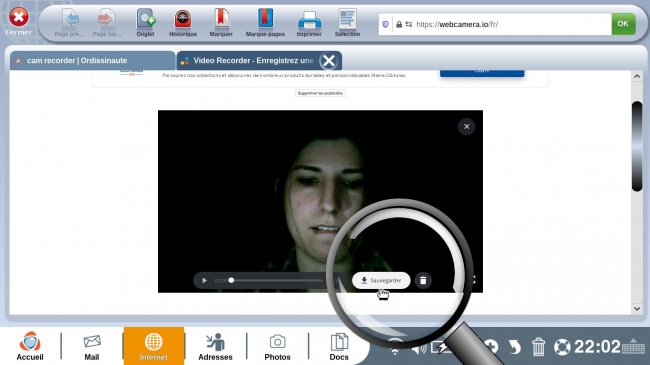Click the padlock site security icon
Screen dimensions: 650x365
[x=399, y=24]
